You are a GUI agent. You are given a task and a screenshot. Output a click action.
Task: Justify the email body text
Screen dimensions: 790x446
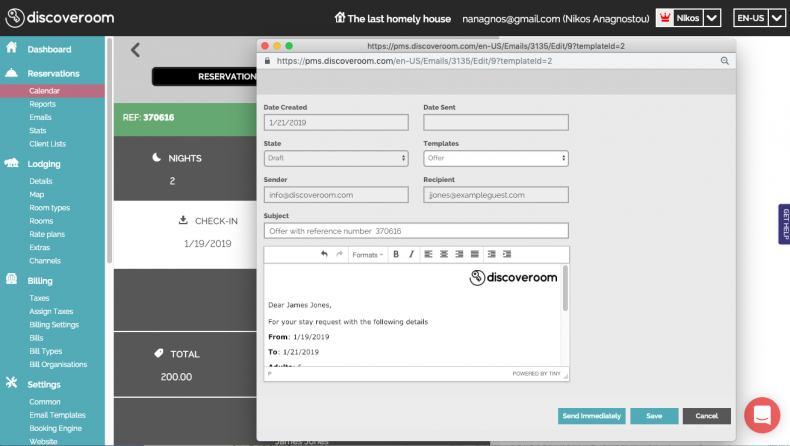pos(474,255)
